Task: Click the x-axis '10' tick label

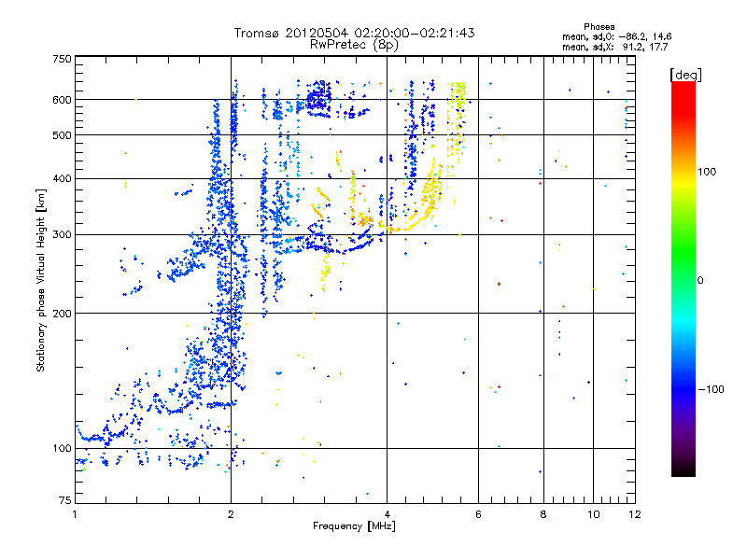Action: click(x=594, y=514)
